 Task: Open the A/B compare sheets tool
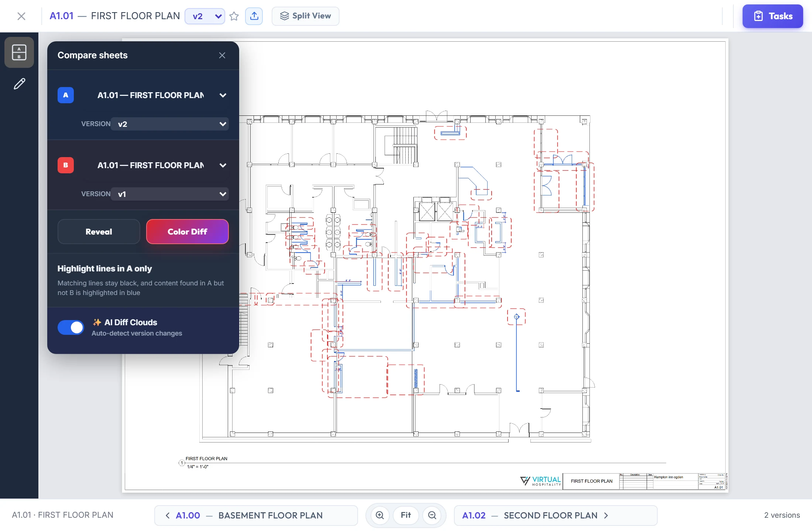coord(19,52)
